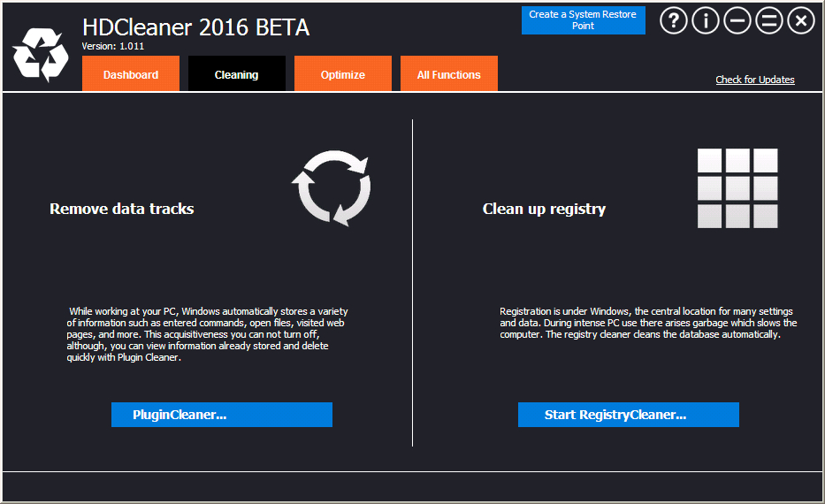Click the close X circle icon
Viewport: 825px width, 504px height.
pos(801,21)
